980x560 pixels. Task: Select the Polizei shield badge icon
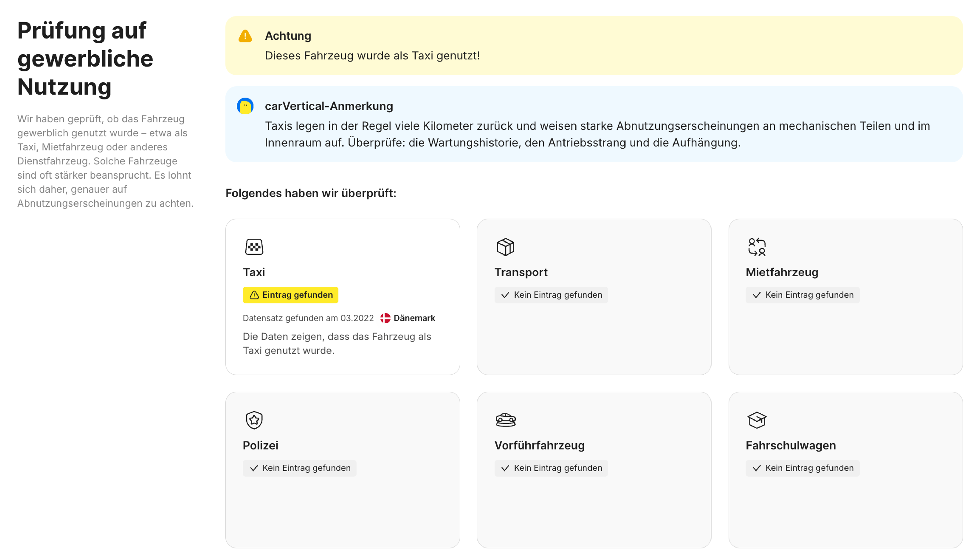click(254, 419)
